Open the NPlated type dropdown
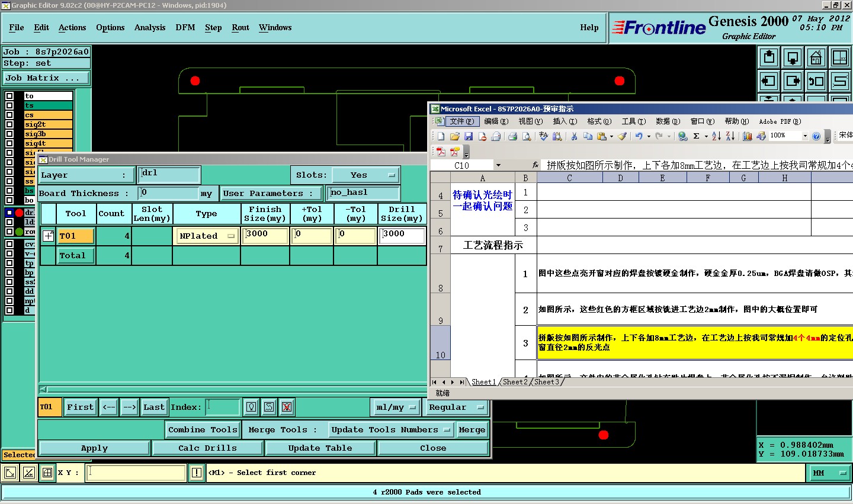The height and width of the screenshot is (504, 853). (x=207, y=236)
